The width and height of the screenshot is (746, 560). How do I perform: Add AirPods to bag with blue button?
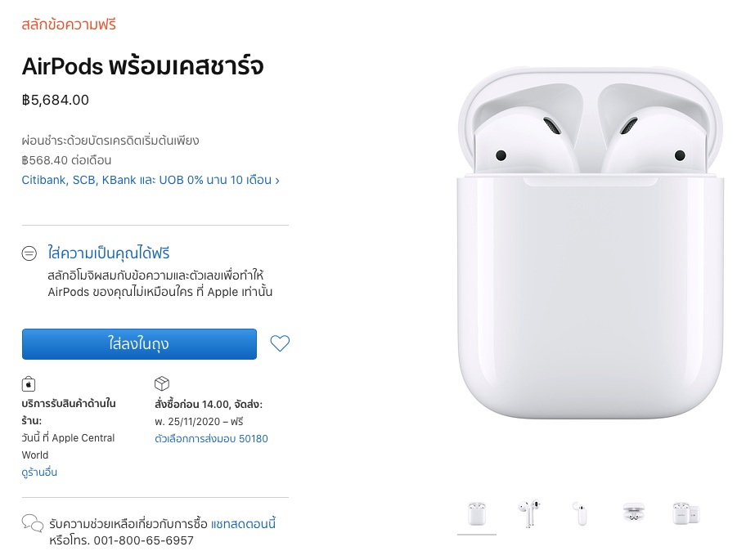[139, 343]
